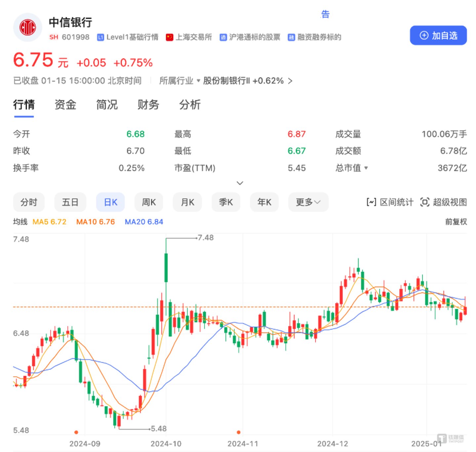Open 超级视图 super view mode
The image size is (476, 452).
pyautogui.click(x=443, y=202)
